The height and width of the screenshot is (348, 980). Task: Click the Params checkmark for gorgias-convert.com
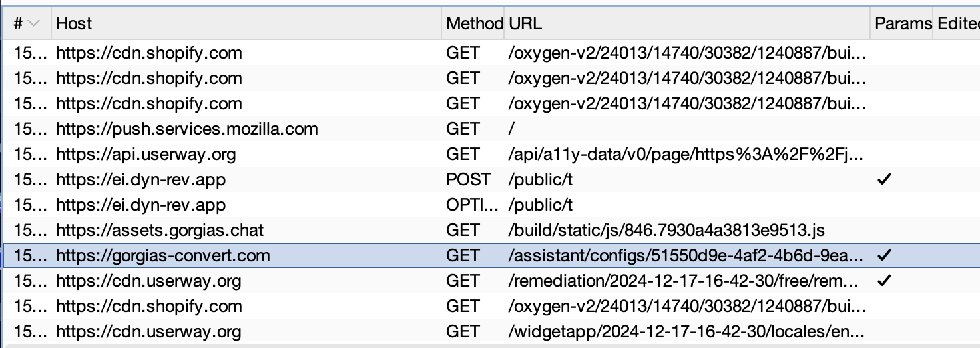[x=883, y=256]
